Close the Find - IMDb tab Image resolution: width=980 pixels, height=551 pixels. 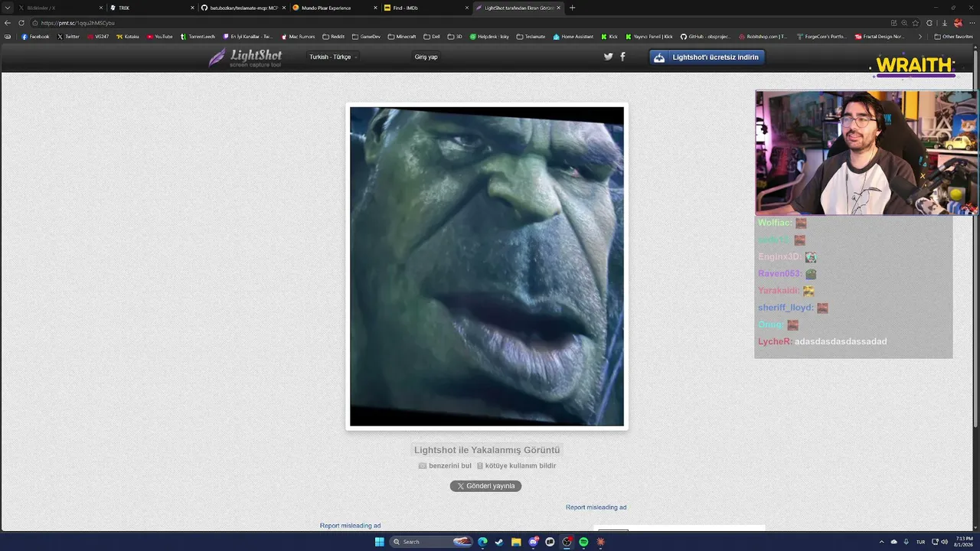467,8
